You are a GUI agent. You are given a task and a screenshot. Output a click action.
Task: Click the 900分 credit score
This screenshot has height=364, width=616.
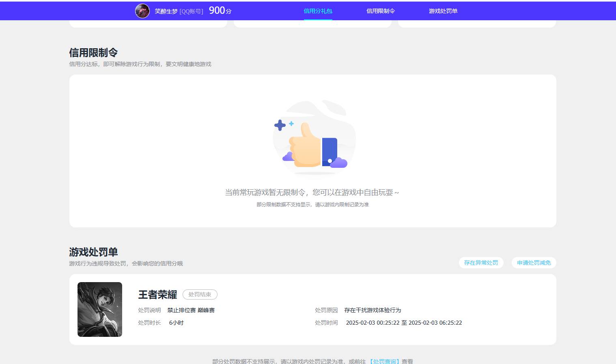tap(220, 11)
